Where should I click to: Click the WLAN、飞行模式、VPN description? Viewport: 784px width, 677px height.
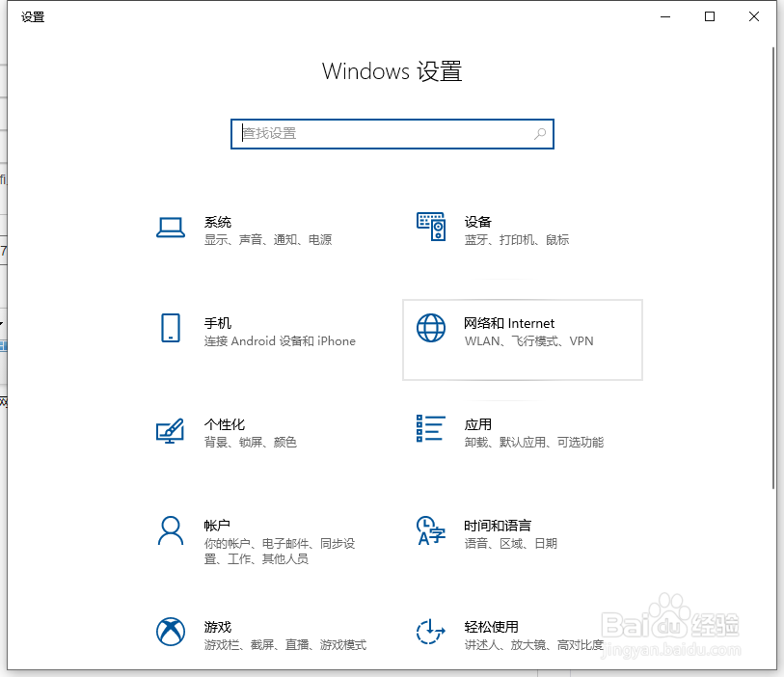(x=528, y=341)
